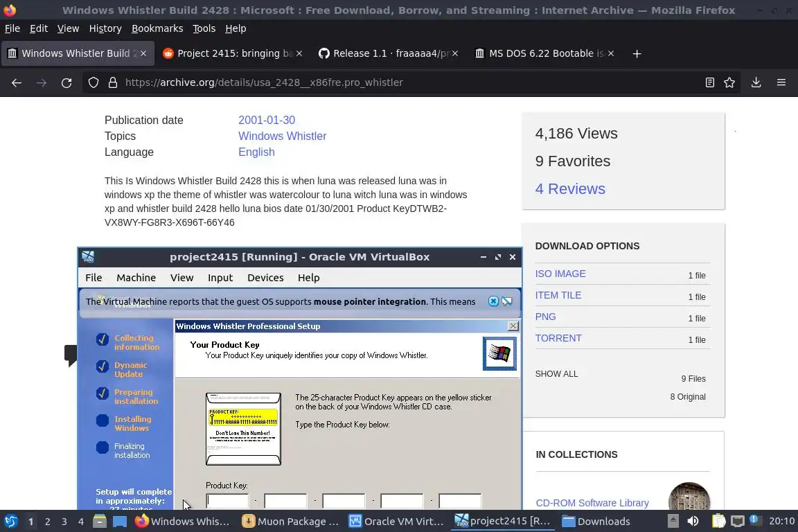The width and height of the screenshot is (798, 532).
Task: Open the VirtualBox Input menu
Action: tap(220, 278)
